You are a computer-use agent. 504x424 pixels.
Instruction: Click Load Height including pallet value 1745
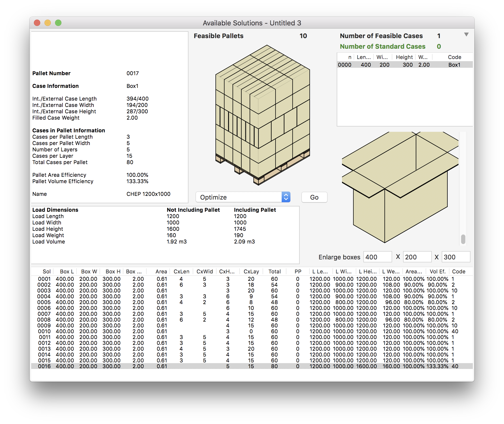(240, 229)
